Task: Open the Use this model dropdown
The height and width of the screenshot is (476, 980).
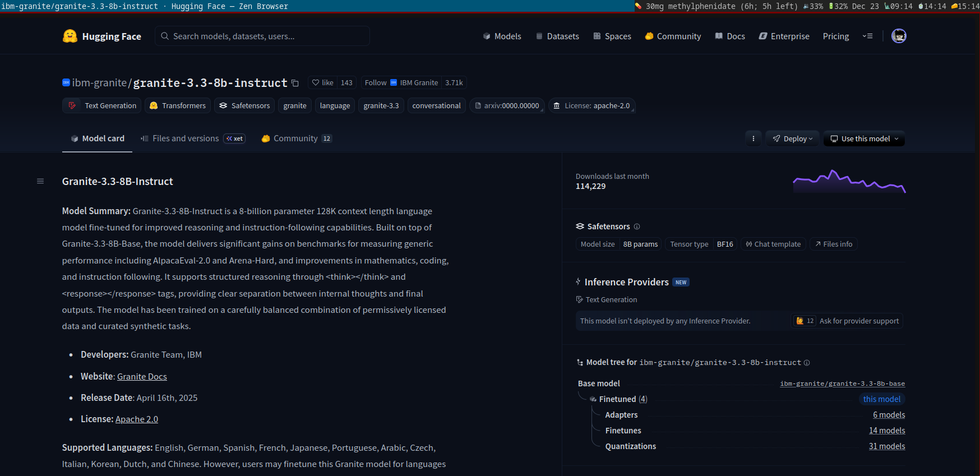Action: click(864, 138)
